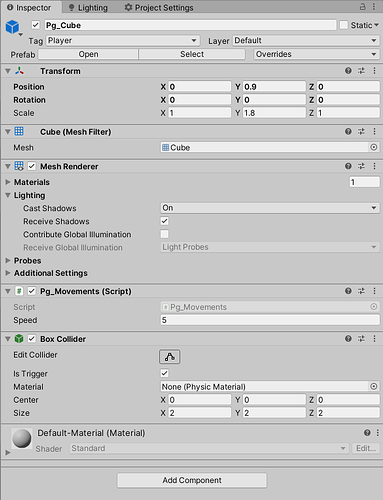Open Mesh Renderer help icon

348,166
